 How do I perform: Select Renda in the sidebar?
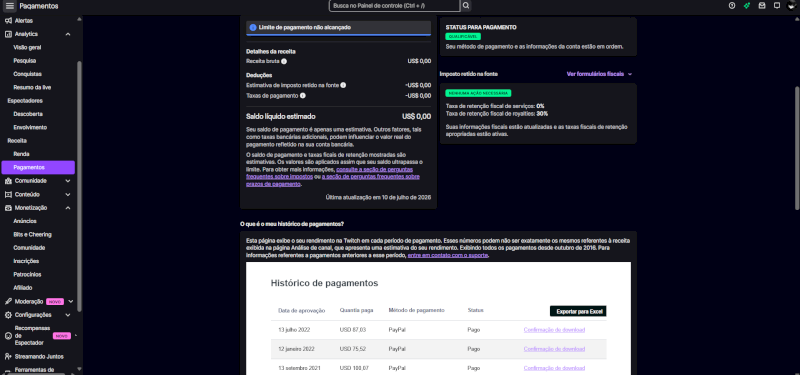tap(21, 154)
